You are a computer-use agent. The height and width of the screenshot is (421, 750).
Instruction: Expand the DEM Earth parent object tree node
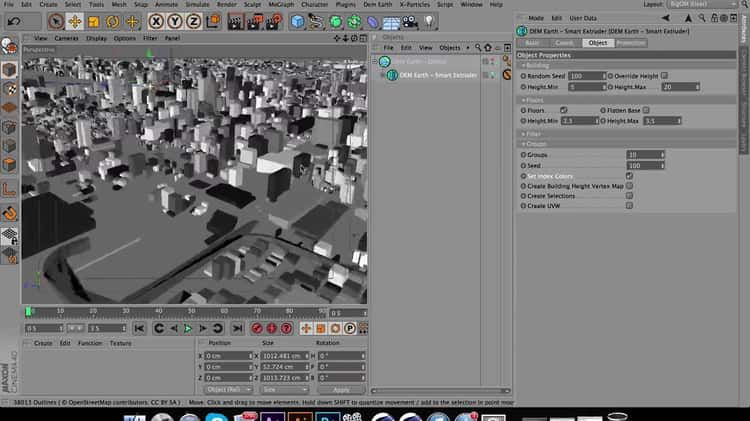pos(375,61)
